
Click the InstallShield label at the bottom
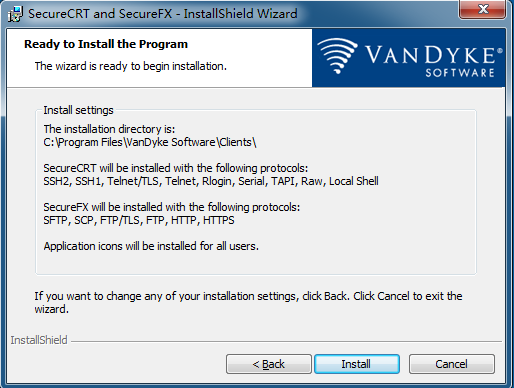(39, 340)
